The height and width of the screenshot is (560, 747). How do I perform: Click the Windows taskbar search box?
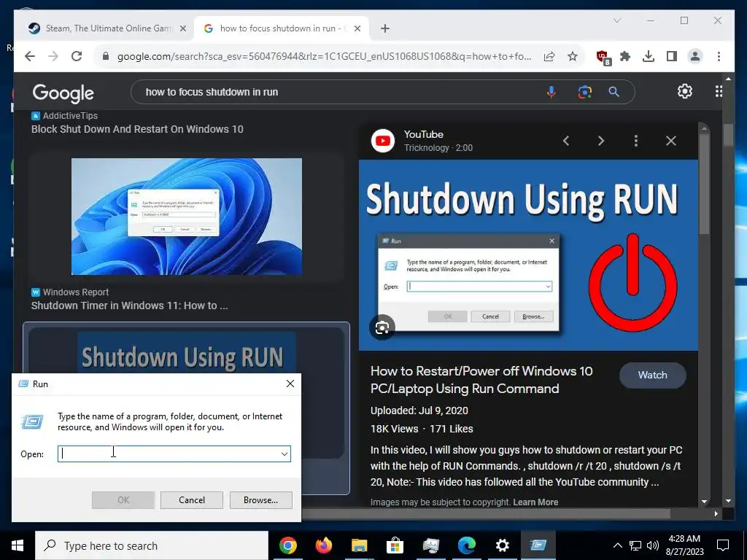coord(152,545)
